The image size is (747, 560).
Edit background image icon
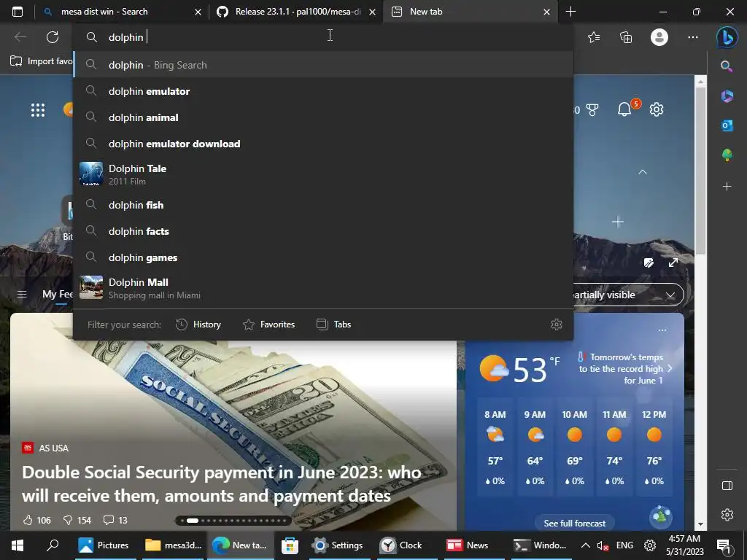649,262
